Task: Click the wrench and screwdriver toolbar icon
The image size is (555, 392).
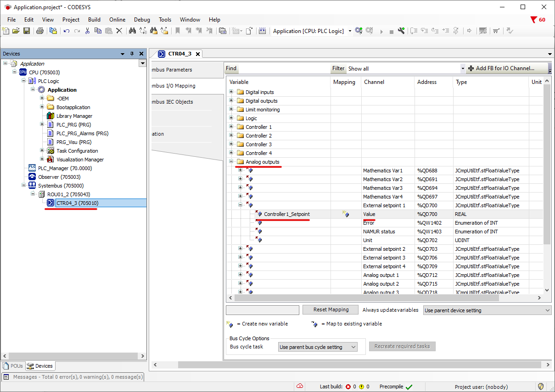Action: [x=401, y=31]
